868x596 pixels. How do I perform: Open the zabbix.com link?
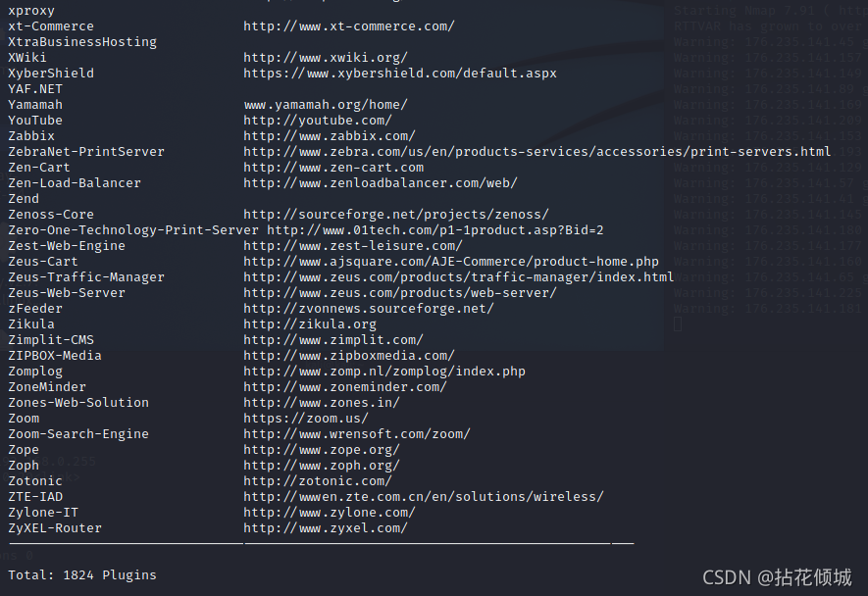tap(330, 136)
